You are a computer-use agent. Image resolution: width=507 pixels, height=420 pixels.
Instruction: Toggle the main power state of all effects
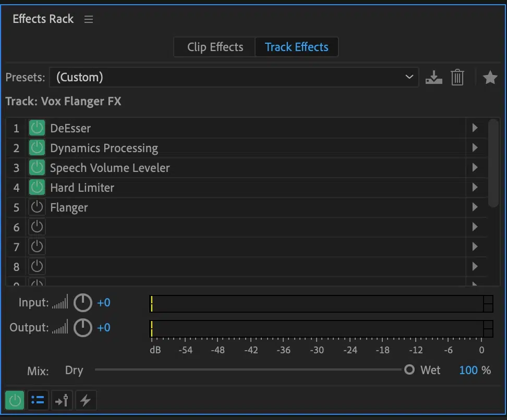(15, 400)
